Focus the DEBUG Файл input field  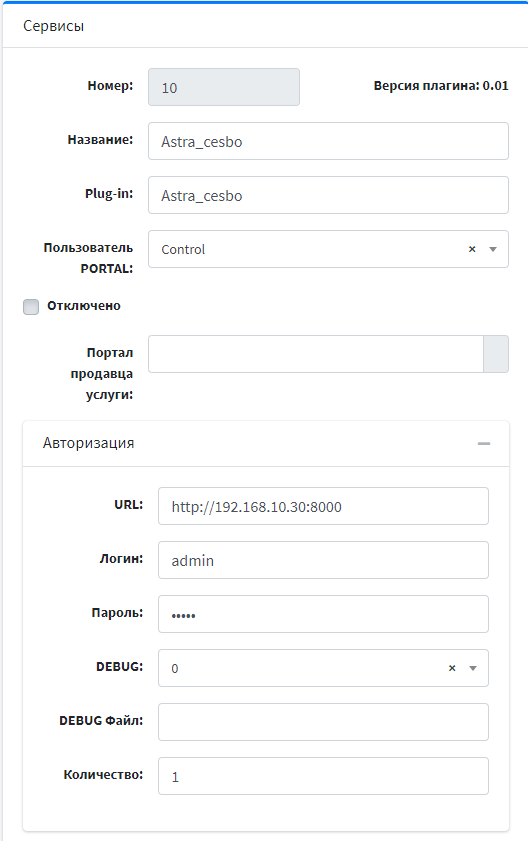[x=323, y=722]
